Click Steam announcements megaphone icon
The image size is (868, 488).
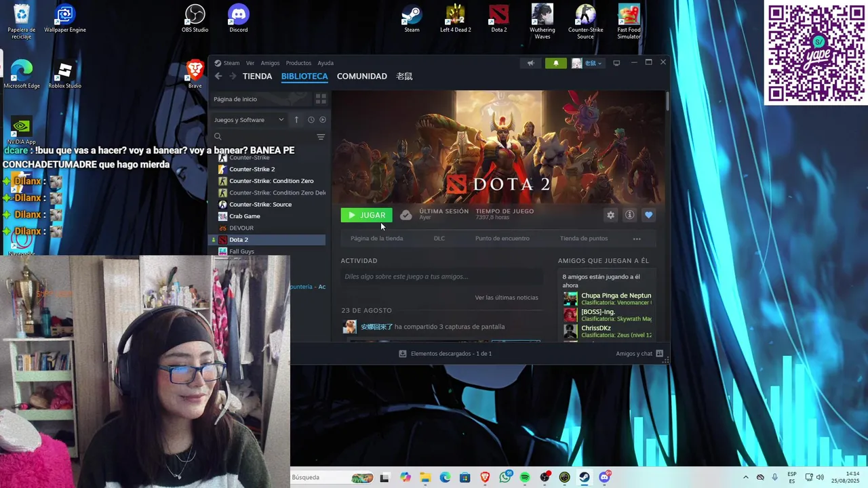click(x=531, y=63)
